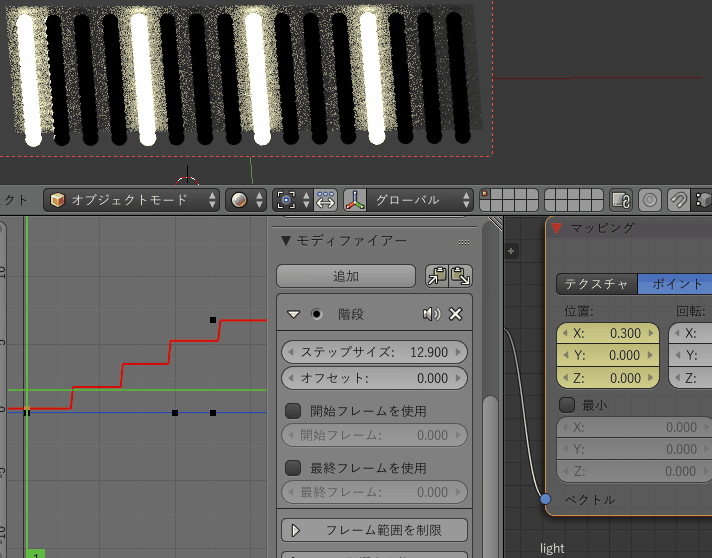
Task: Increase オフセット with right arrow
Action: click(458, 378)
